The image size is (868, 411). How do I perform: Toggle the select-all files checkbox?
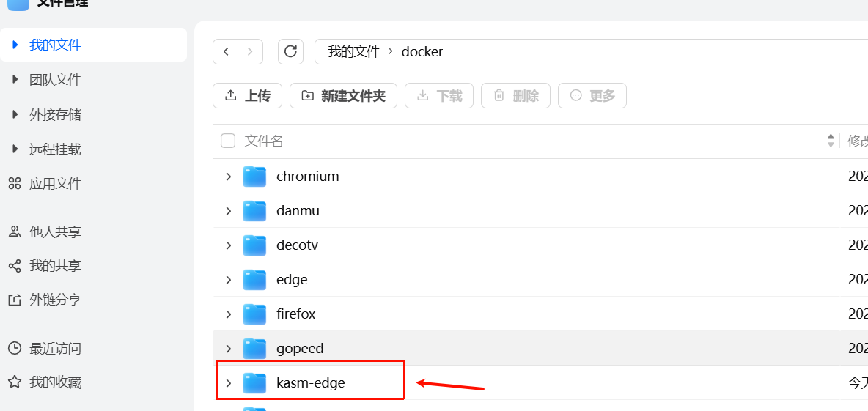(228, 141)
